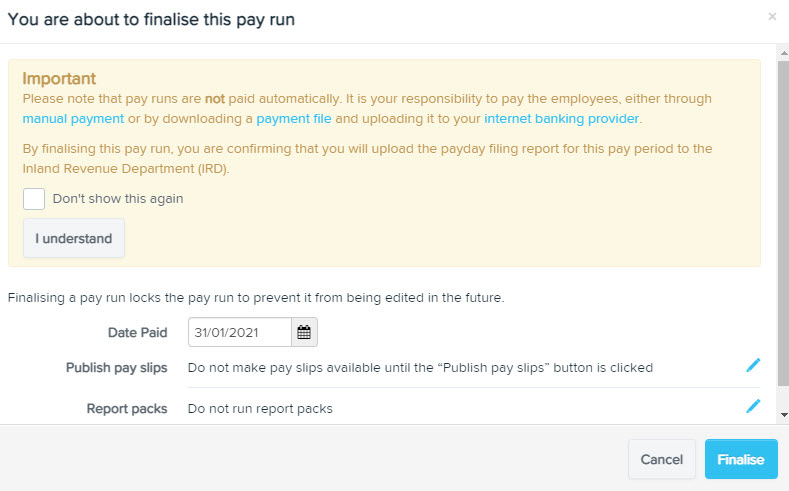Click the scrollbar up arrow
The height and width of the screenshot is (491, 789).
pyautogui.click(x=783, y=52)
